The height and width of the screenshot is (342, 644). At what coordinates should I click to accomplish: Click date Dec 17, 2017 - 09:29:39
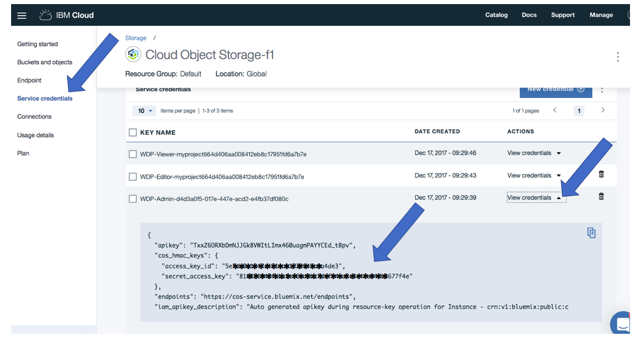445,198
